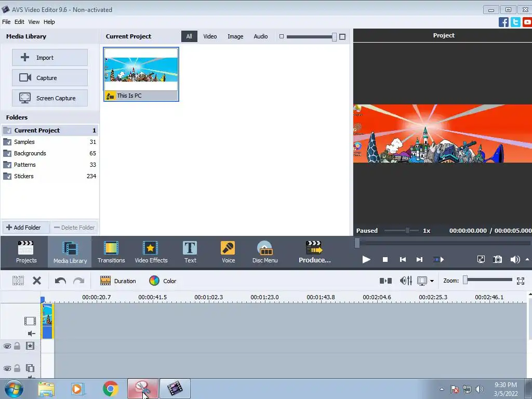Click the video overlay track icon
This screenshot has width=532, height=399.
tap(30, 368)
